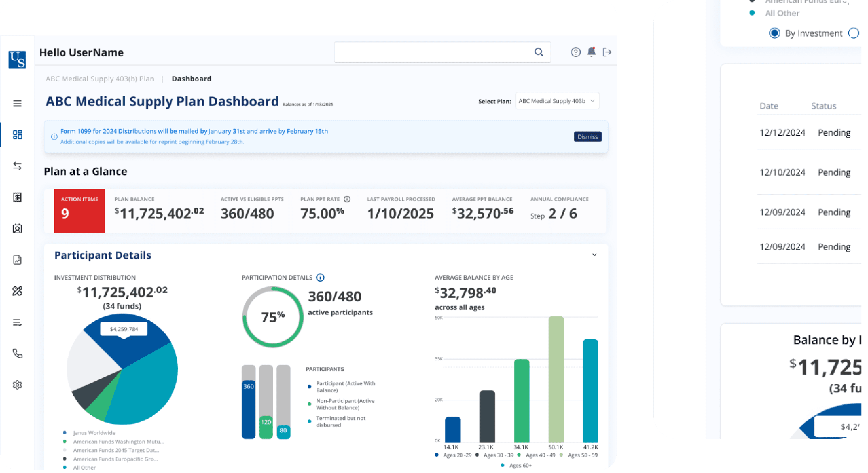Click the help question mark icon
Image resolution: width=868 pixels, height=473 pixels.
pos(576,52)
